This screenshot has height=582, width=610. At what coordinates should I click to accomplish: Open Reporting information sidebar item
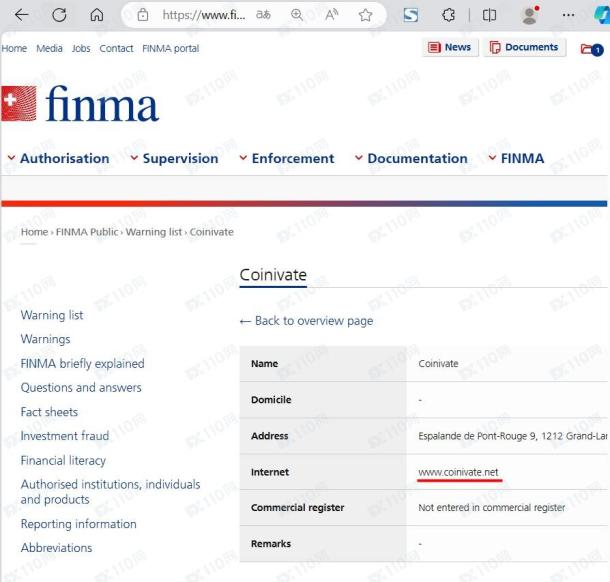pos(79,524)
